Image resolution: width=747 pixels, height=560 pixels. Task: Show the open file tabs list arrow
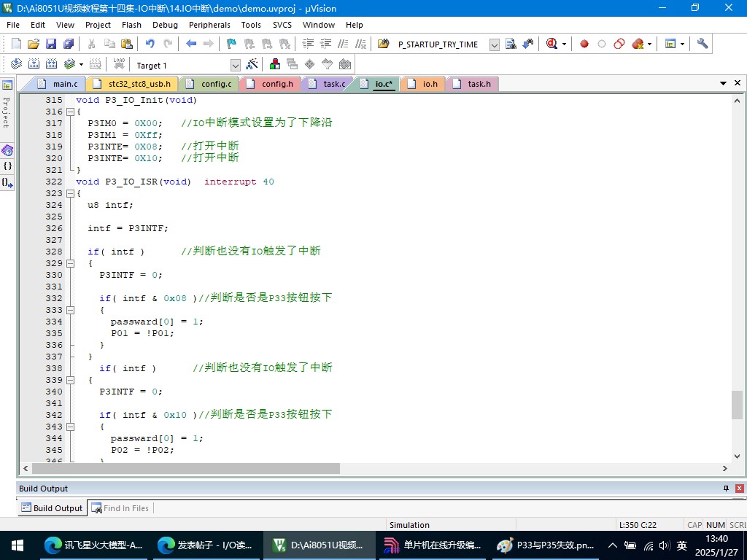coord(723,83)
